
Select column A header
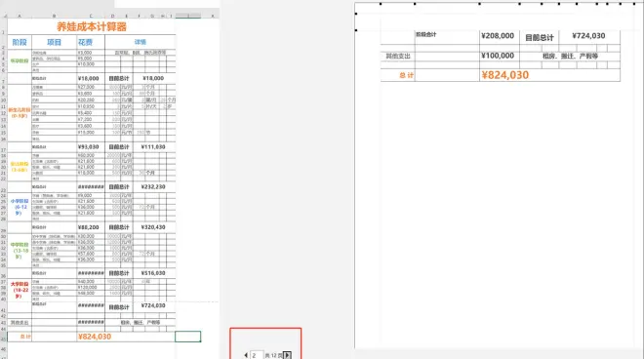click(x=20, y=16)
